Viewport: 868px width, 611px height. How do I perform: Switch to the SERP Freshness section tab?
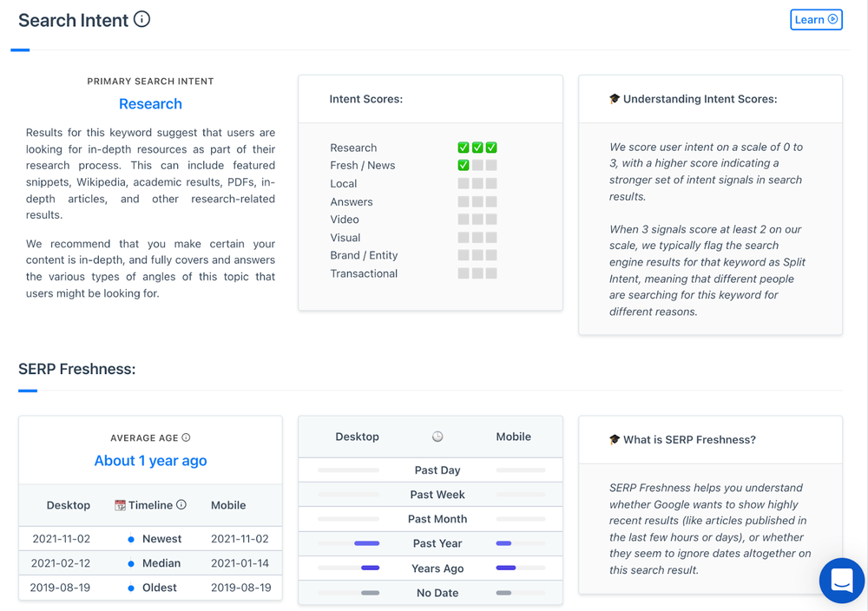[x=26, y=392]
